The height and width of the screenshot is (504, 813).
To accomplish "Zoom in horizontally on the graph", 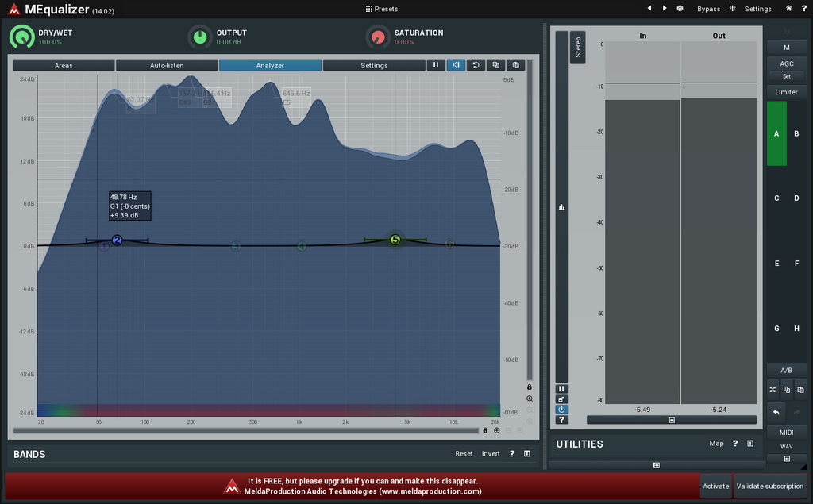I will click(x=497, y=430).
